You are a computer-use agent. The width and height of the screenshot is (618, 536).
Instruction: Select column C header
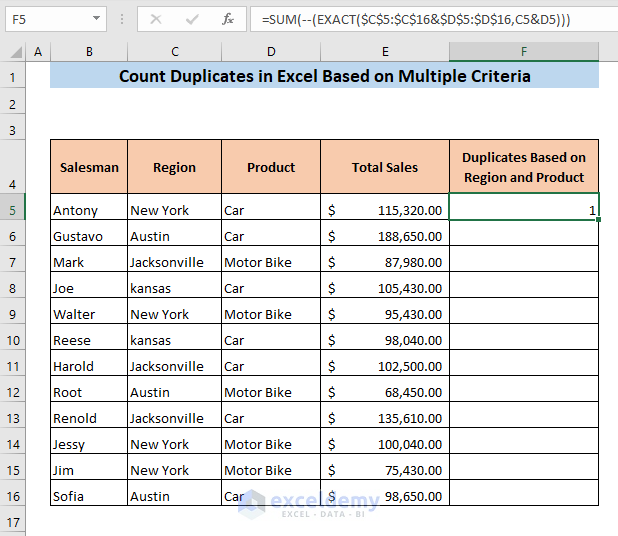[x=175, y=52]
